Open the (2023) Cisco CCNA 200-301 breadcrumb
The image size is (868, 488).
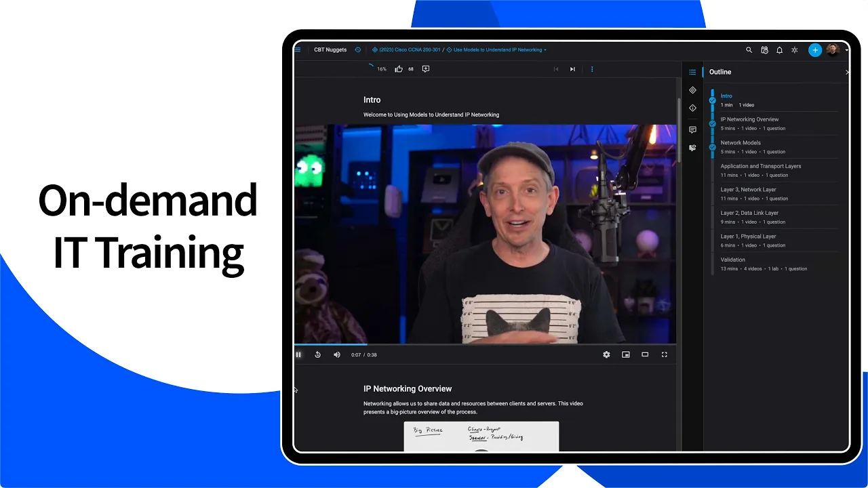[406, 49]
